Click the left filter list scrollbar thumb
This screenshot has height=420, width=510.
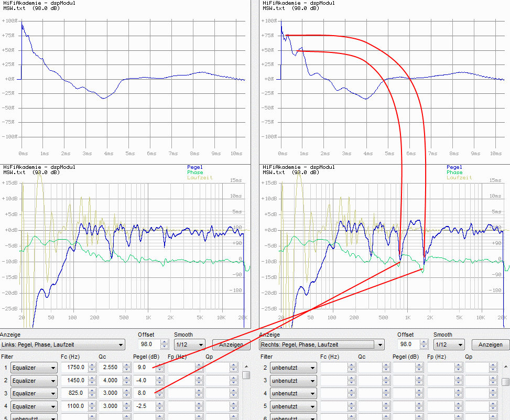pyautogui.click(x=246, y=375)
